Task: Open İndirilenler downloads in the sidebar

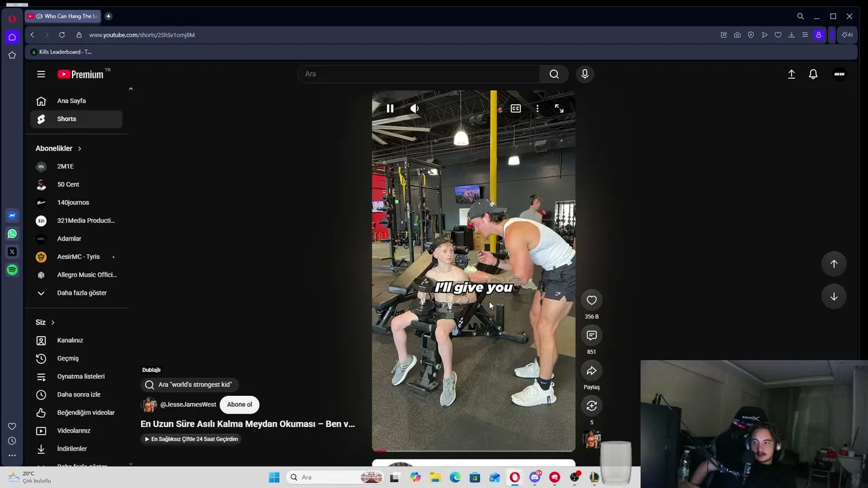Action: 77,449
